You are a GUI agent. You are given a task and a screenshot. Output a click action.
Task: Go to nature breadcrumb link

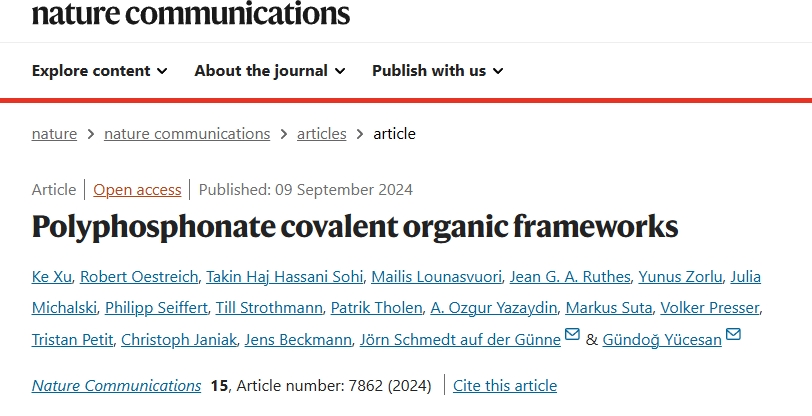tap(54, 134)
